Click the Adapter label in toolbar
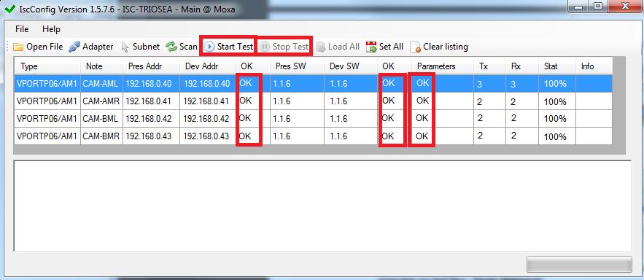The image size is (644, 280). (98, 47)
